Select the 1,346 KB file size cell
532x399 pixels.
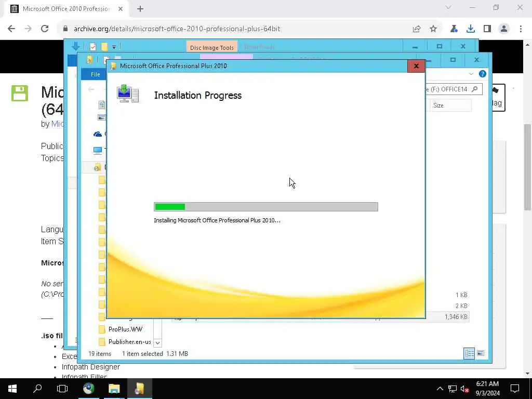pos(456,317)
